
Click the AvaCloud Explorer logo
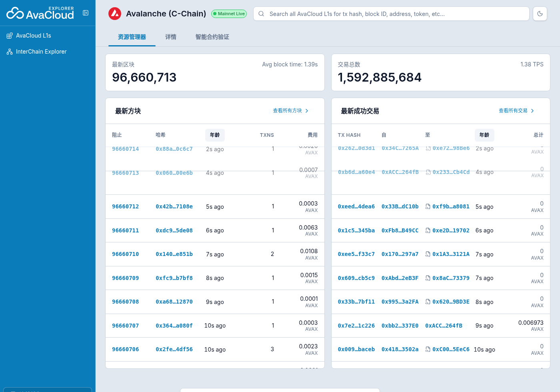click(x=40, y=13)
